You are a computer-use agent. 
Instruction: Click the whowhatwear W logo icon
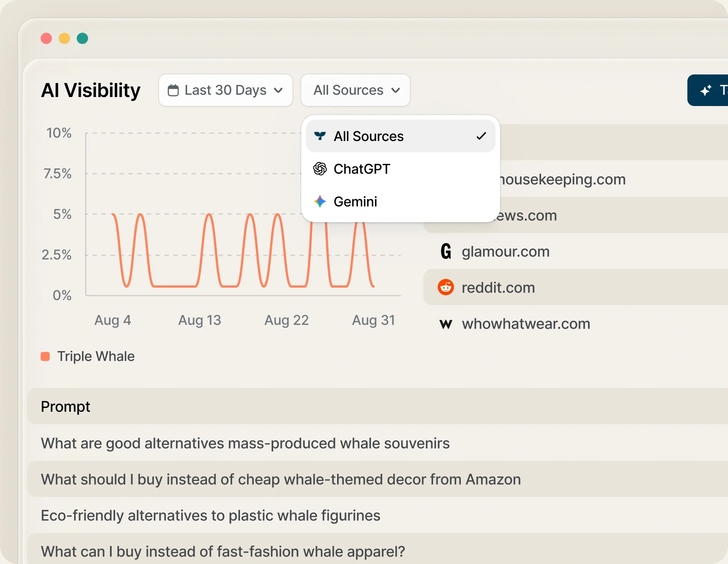[446, 324]
